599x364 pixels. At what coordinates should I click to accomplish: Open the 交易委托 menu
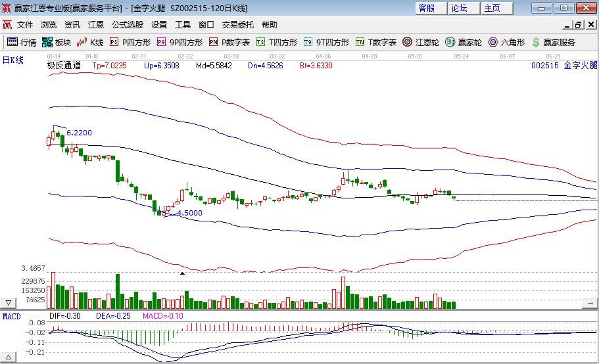[x=237, y=25]
